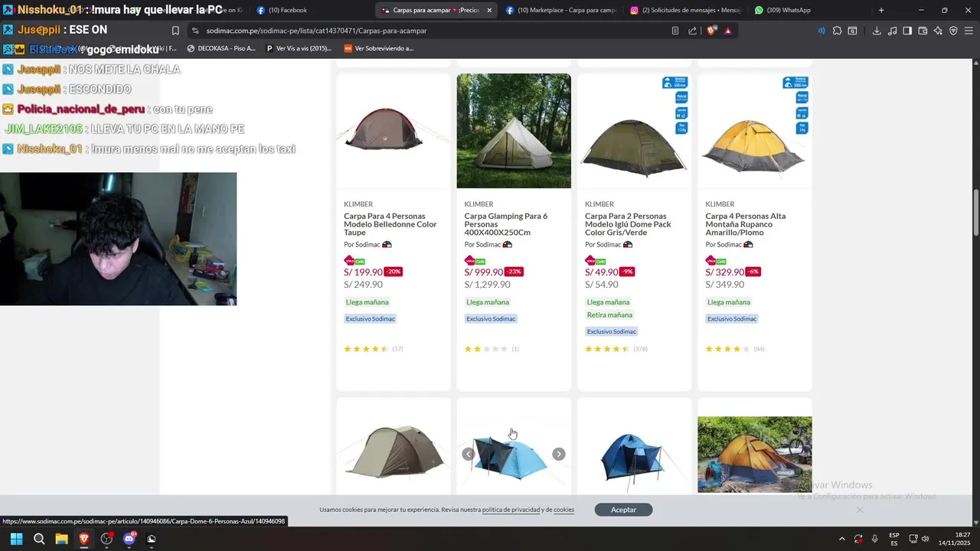Accept cookies with the Aceptar button
Viewport: 980px width, 551px height.
coord(623,510)
